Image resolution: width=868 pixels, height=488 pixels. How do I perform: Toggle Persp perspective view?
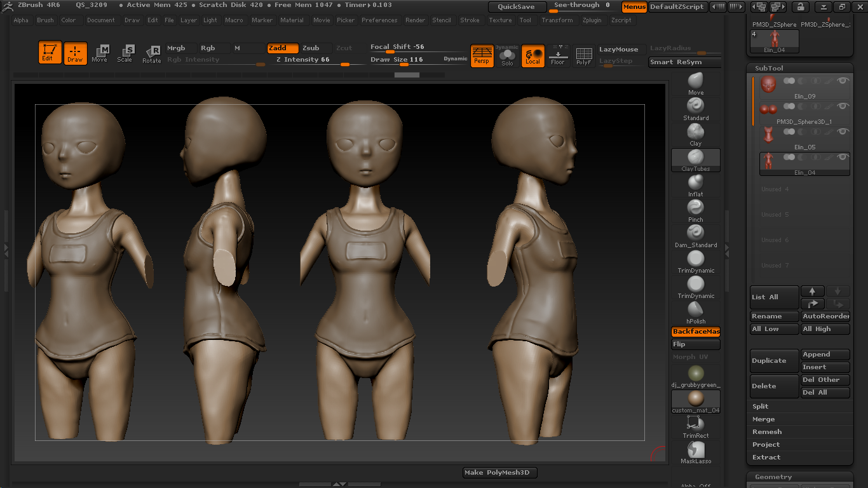pyautogui.click(x=482, y=55)
